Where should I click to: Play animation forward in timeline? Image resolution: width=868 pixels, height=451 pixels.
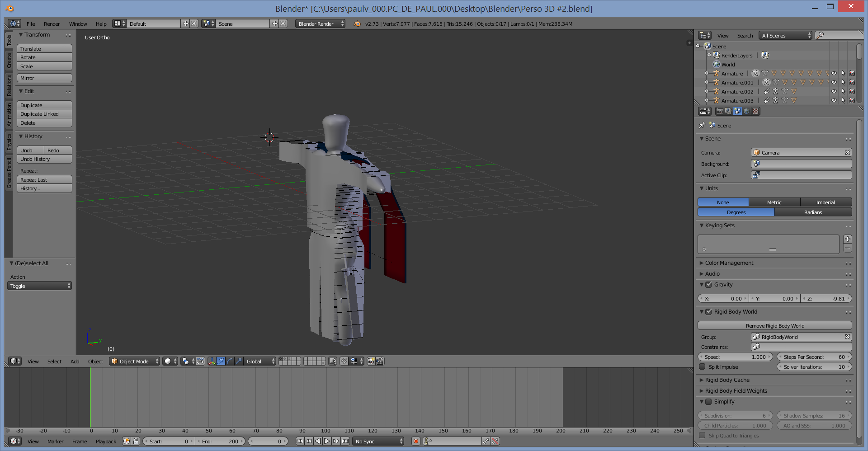point(327,441)
